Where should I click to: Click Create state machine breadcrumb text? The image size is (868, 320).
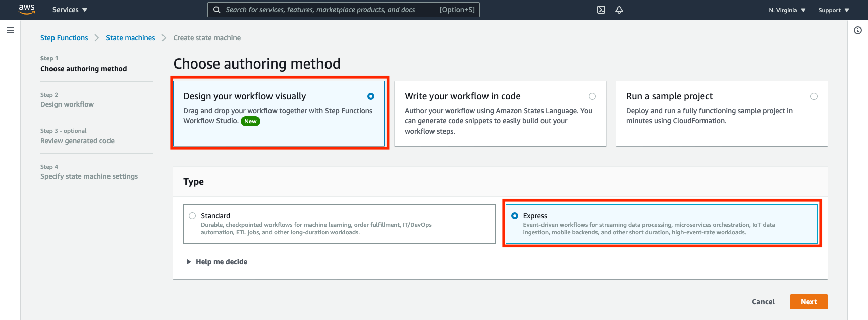click(x=207, y=38)
